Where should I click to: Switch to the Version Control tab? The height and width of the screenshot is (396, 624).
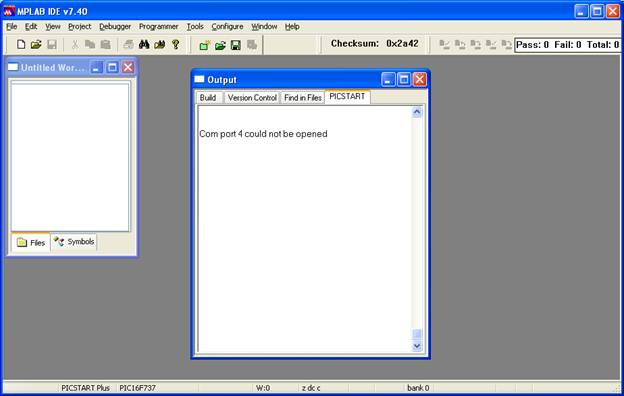coord(252,98)
